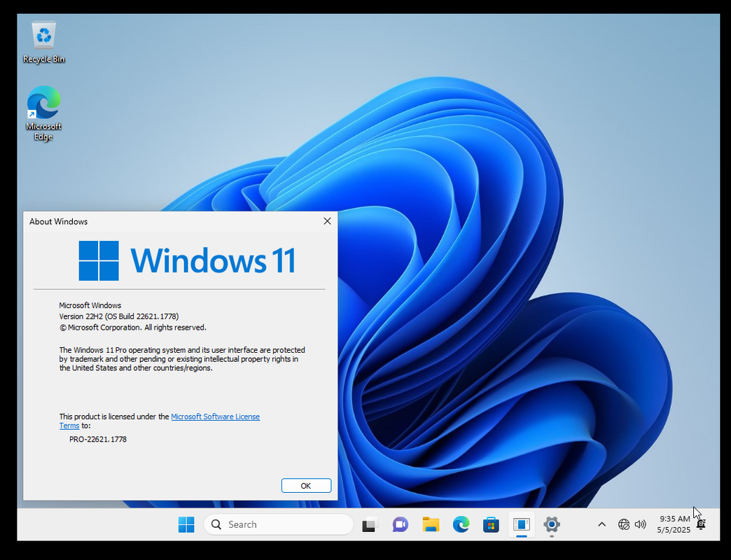Open the Recycle Bin desktop icon
This screenshot has height=560, width=731.
tap(44, 43)
